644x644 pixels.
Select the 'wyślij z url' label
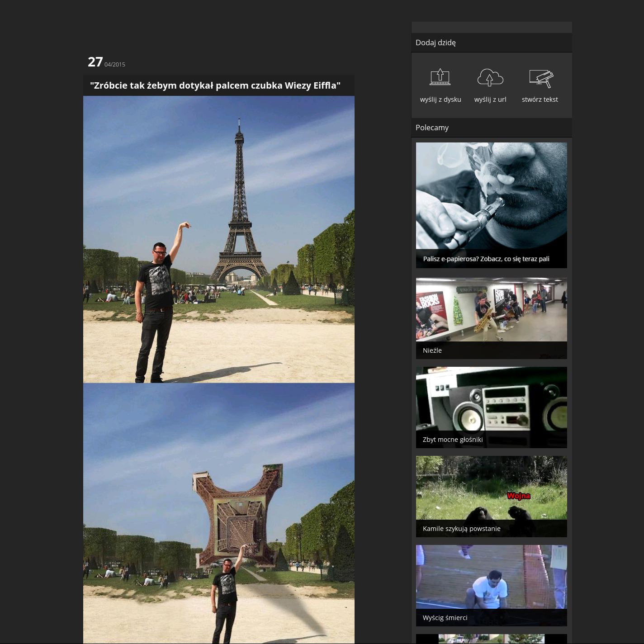coord(490,99)
